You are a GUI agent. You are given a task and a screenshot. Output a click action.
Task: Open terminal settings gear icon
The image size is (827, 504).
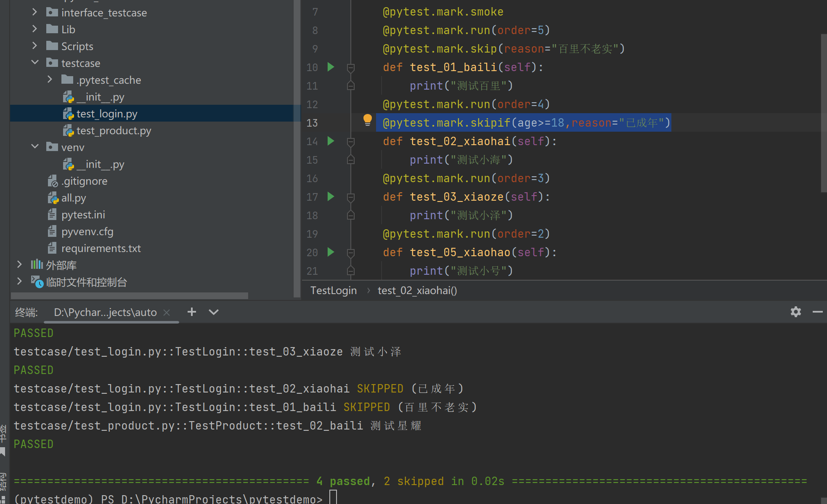coord(795,312)
